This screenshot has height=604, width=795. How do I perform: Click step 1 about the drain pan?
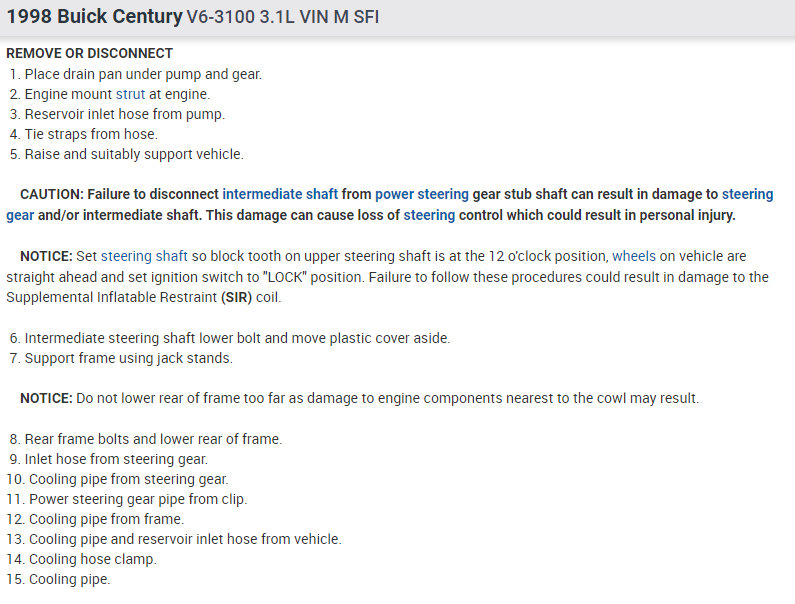tap(142, 74)
